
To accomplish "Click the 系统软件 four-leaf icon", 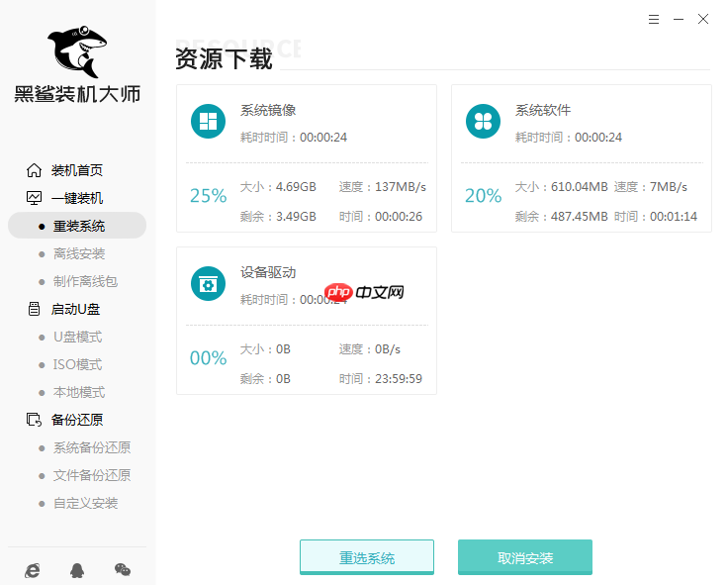I will point(483,122).
